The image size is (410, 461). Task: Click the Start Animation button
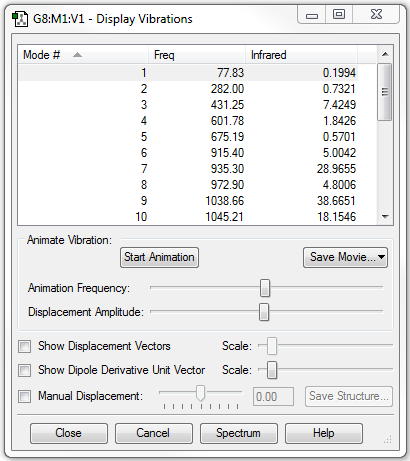coord(159,257)
